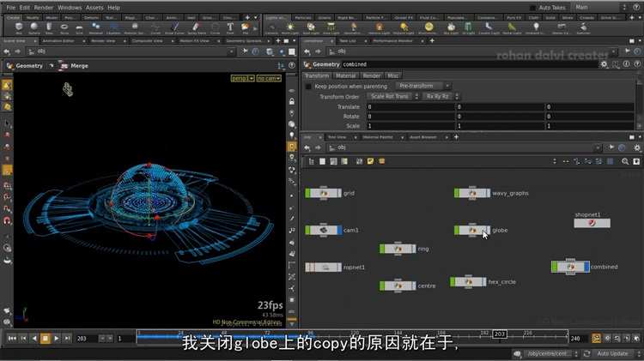This screenshot has width=644, height=361.
Task: Click the globe node icon
Action: coord(473,230)
